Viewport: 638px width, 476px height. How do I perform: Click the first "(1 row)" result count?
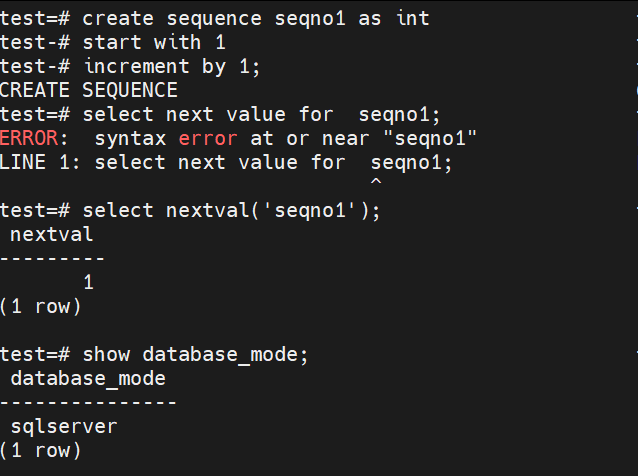coord(40,307)
